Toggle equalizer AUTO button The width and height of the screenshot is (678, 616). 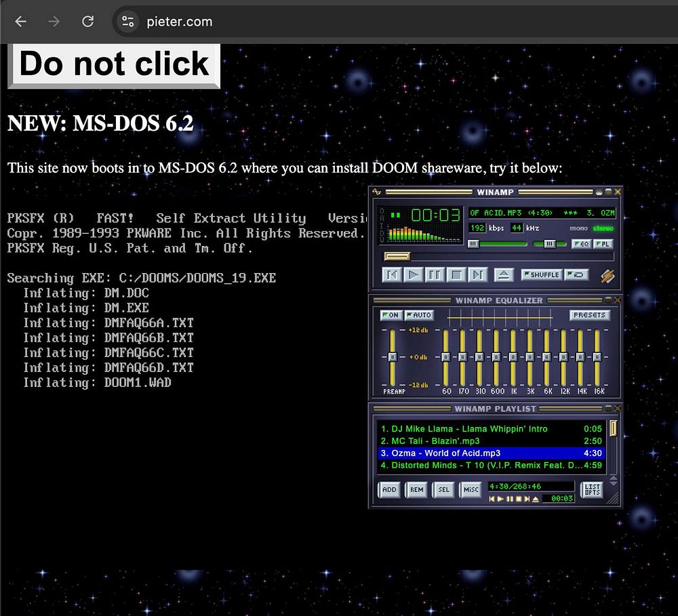[x=418, y=315]
